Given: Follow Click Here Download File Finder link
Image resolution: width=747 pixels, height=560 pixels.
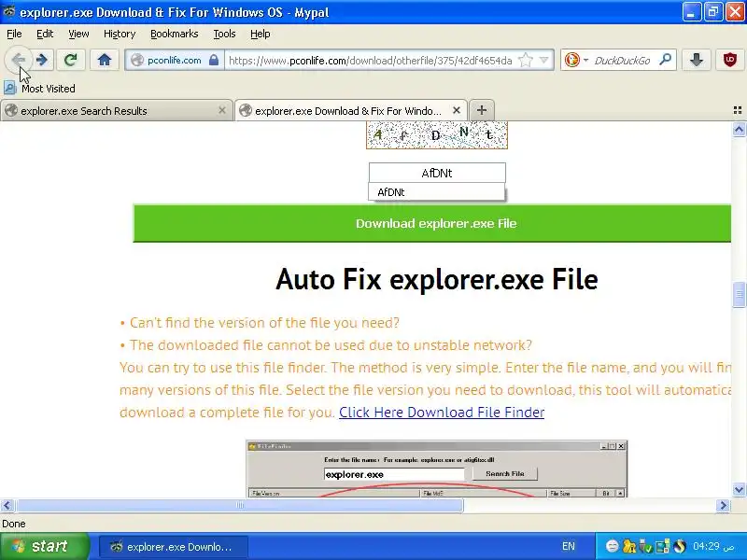Looking at the screenshot, I should 442,413.
